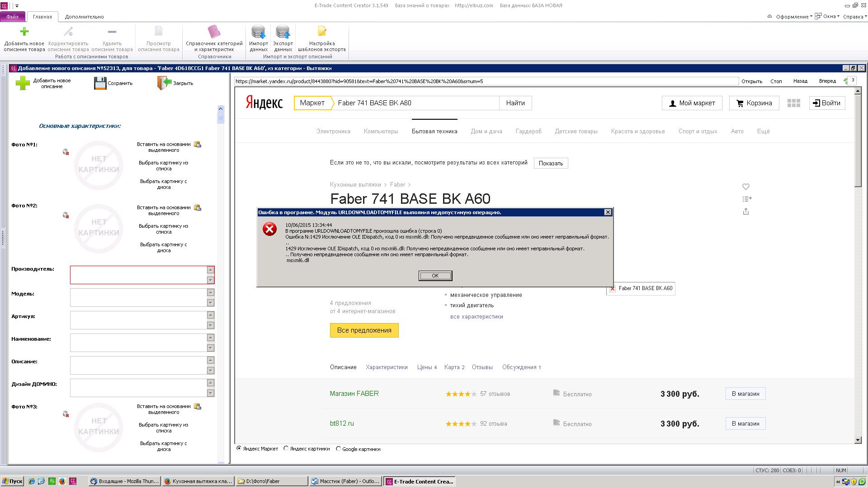Viewport: 868px width, 488px height.
Task: Click the 'Сохранить' floppy disk icon
Action: [100, 83]
